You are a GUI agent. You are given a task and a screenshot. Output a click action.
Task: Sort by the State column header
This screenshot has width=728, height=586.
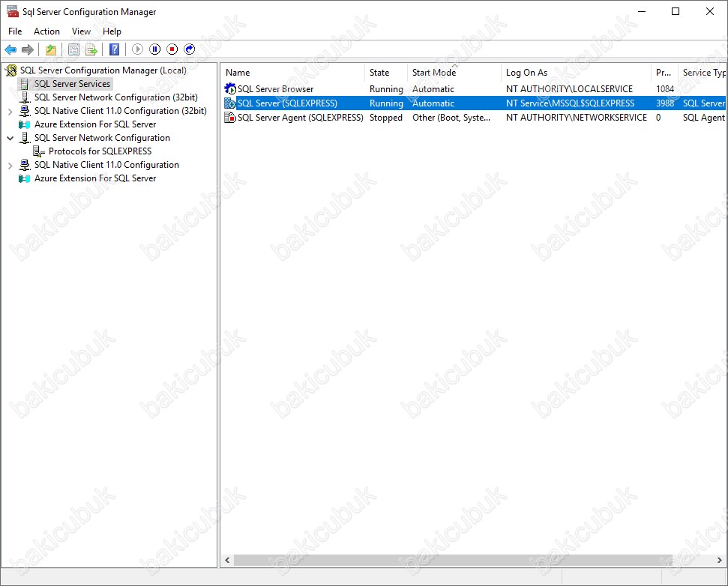(x=386, y=73)
